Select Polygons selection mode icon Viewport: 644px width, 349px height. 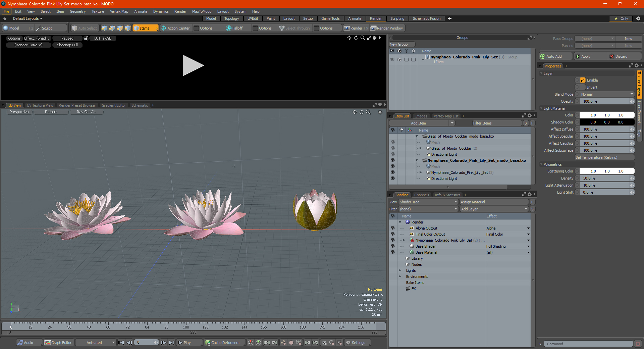[120, 28]
